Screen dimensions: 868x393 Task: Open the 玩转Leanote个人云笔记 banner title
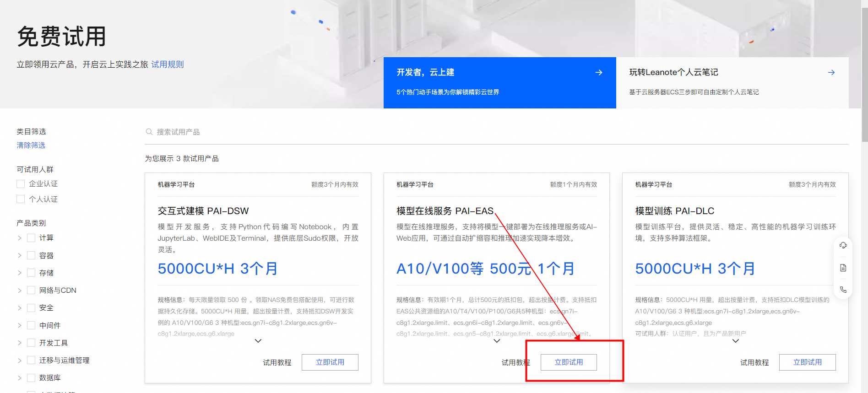[x=673, y=72]
